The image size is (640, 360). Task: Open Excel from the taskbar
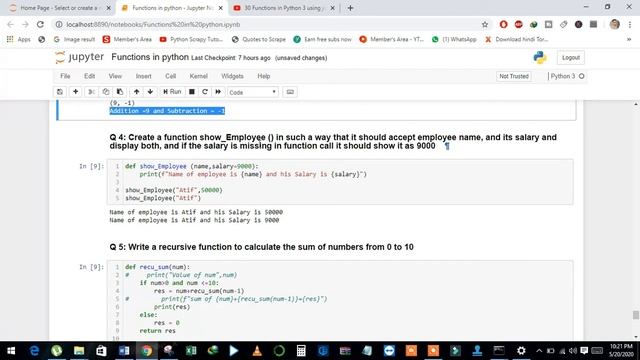(x=191, y=351)
